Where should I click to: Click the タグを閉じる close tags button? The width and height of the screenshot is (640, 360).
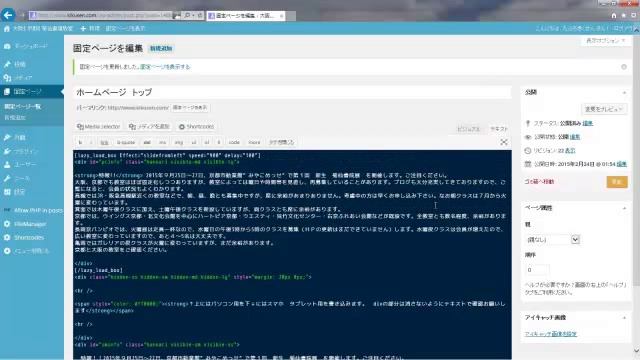tap(281, 142)
